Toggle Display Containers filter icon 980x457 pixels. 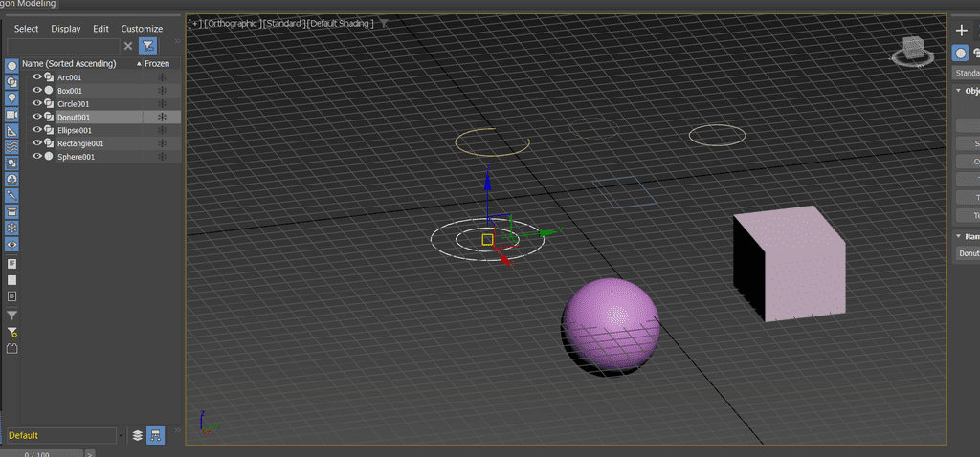(x=11, y=212)
